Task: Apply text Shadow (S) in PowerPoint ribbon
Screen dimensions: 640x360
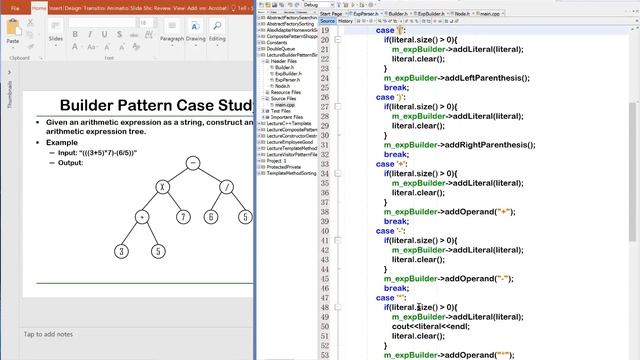Action: tap(119, 34)
